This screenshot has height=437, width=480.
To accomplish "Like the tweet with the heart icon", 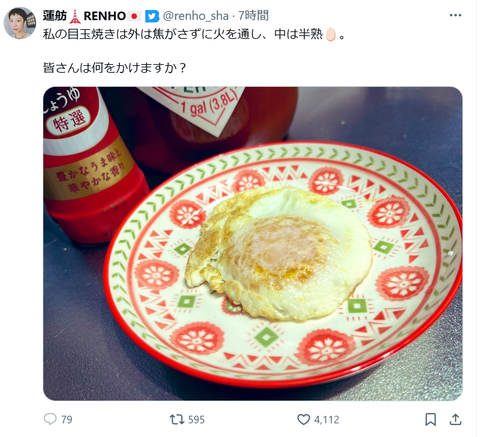I will (x=303, y=419).
